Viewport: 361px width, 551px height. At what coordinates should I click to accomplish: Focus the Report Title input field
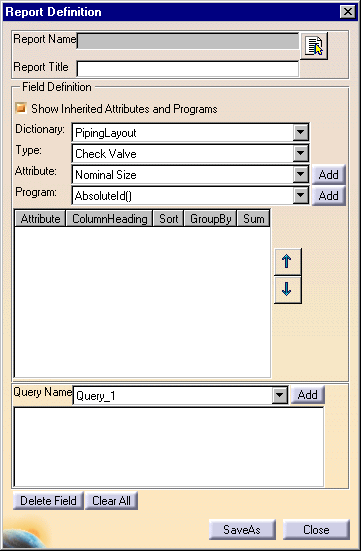[188, 69]
